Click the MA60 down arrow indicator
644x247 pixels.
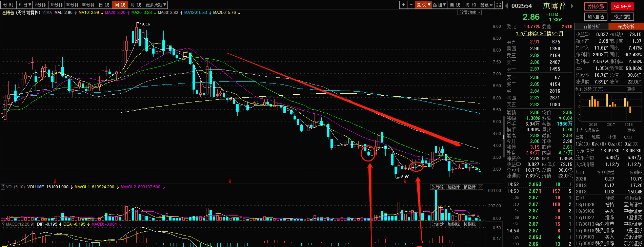click(181, 13)
